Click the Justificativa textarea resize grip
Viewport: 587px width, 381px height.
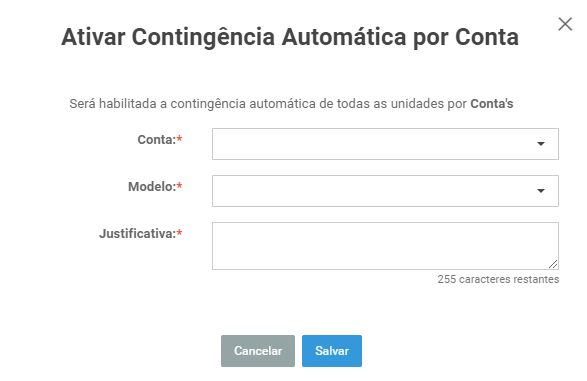[553, 264]
